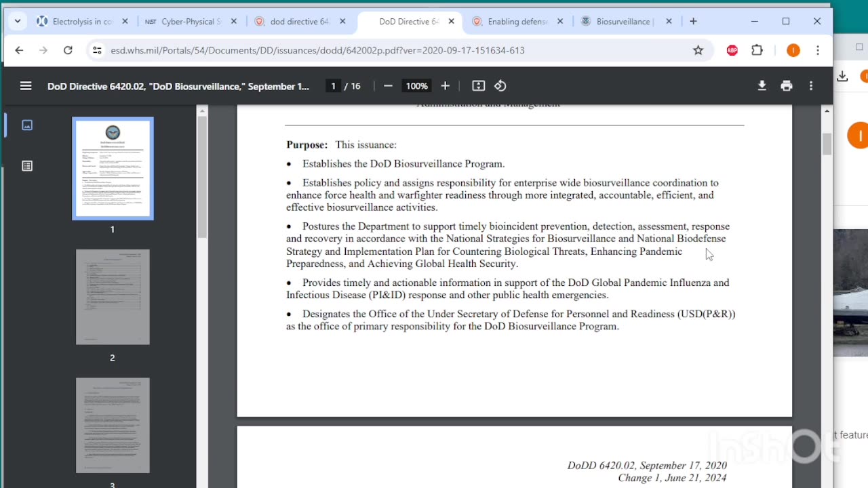Click the 100% zoom level field
This screenshot has height=488, width=868.
(x=416, y=86)
